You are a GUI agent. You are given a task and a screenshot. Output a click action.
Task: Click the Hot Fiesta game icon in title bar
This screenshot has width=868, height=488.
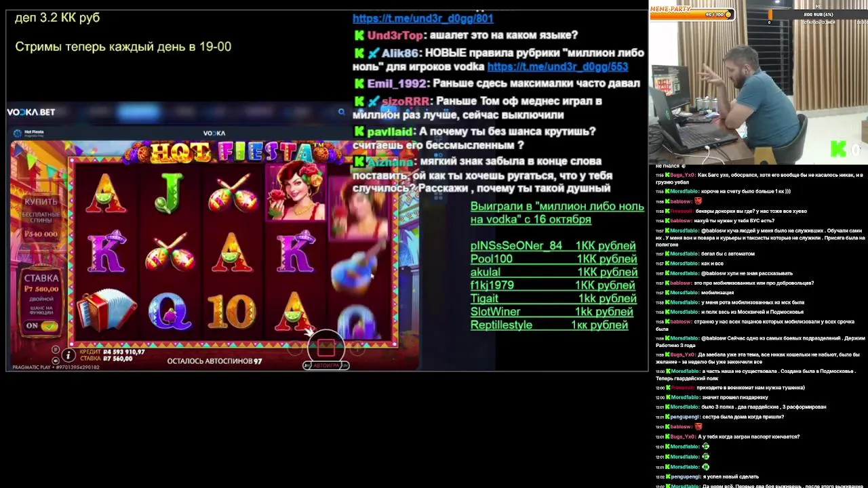[17, 134]
